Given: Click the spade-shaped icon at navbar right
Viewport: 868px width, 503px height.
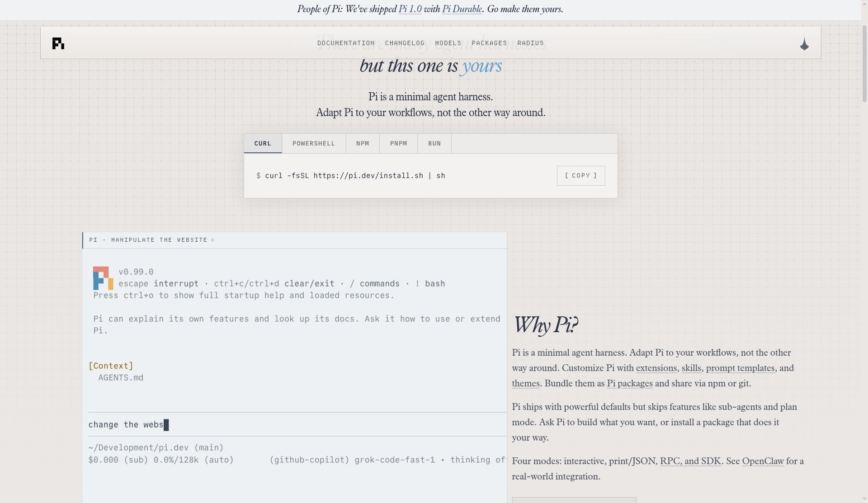Looking at the screenshot, I should (x=804, y=44).
